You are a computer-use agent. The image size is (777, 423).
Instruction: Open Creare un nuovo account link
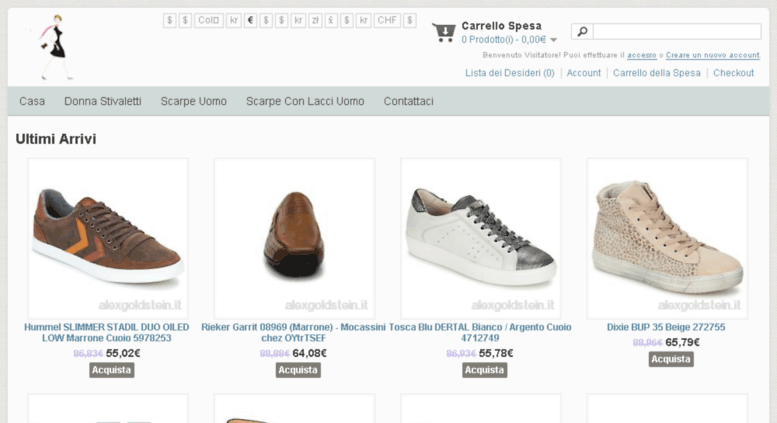[713, 55]
